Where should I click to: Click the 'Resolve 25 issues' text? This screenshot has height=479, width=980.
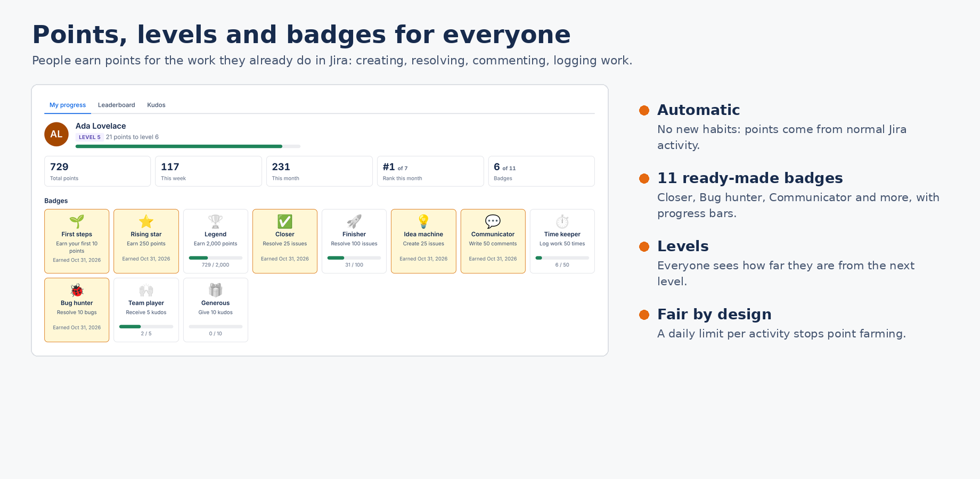click(x=285, y=244)
